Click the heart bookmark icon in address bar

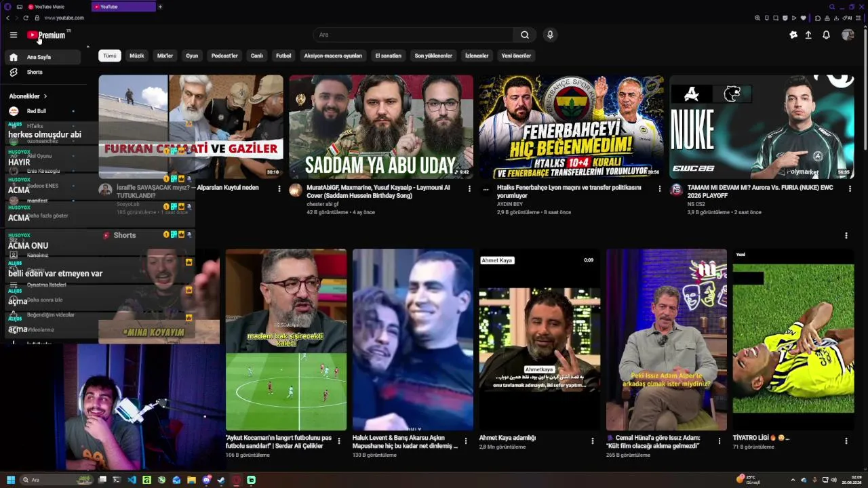pyautogui.click(x=804, y=18)
